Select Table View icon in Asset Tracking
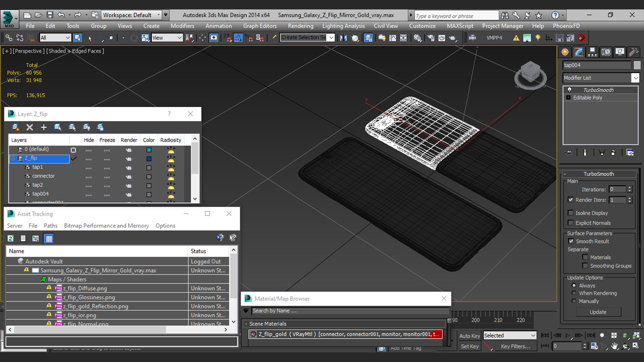The image size is (644, 362). point(49,238)
